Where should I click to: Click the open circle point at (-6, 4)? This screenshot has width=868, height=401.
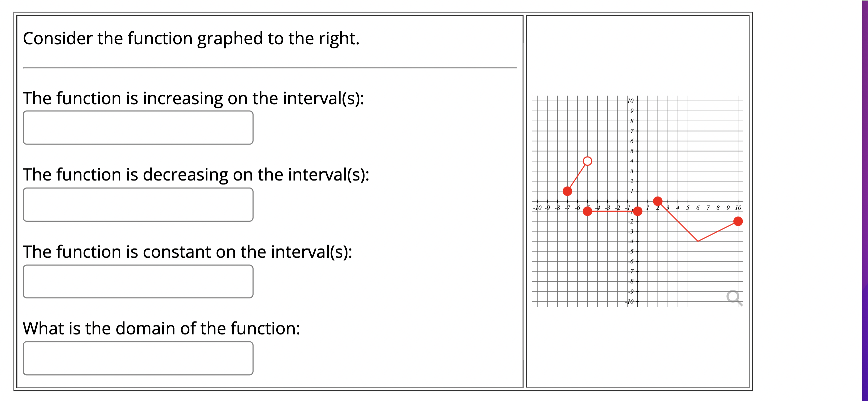(587, 161)
